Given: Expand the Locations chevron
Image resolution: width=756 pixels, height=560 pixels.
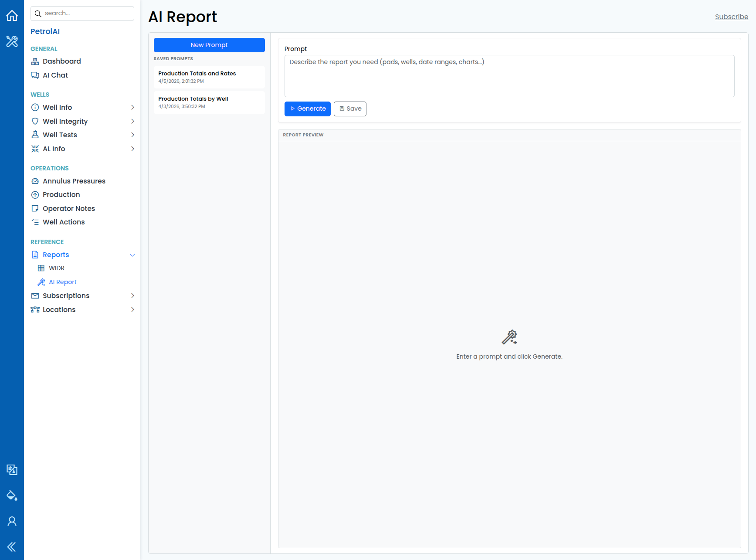Looking at the screenshot, I should pos(132,310).
